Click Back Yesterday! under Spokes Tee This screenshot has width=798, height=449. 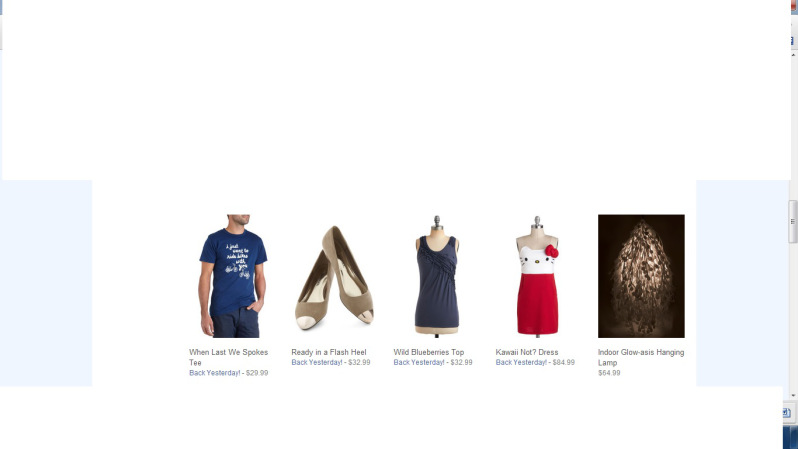tap(215, 373)
